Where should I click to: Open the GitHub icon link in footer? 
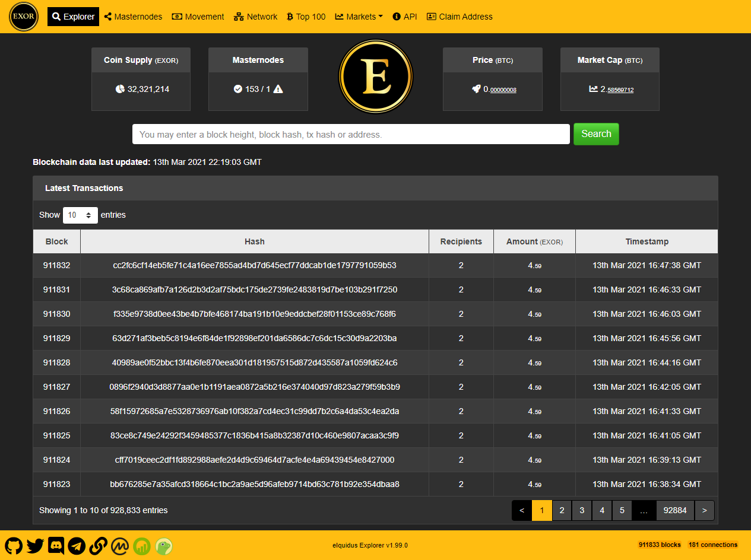(14, 546)
